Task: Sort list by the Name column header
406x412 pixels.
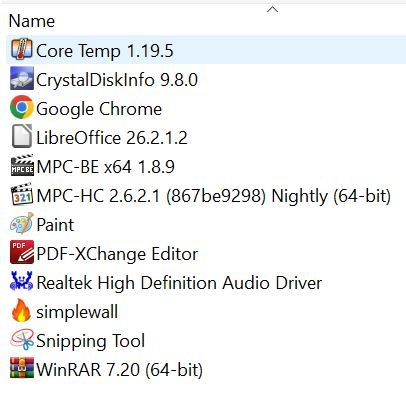Action: point(32,21)
